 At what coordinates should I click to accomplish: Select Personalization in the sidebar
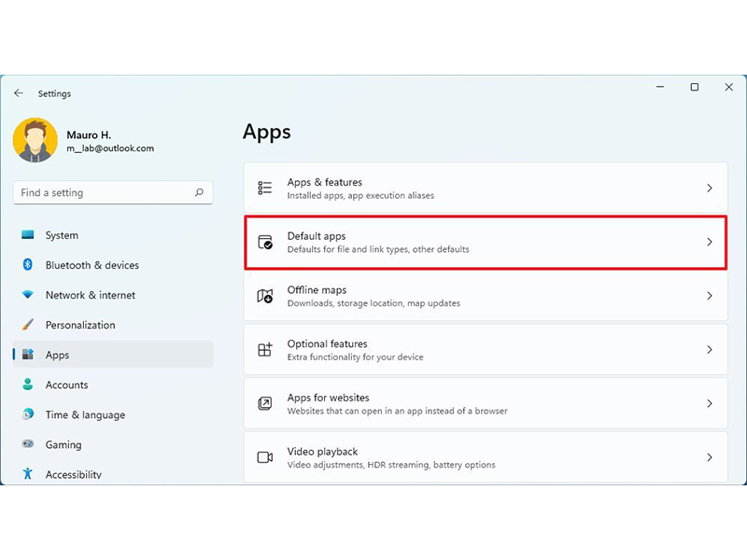113,325
